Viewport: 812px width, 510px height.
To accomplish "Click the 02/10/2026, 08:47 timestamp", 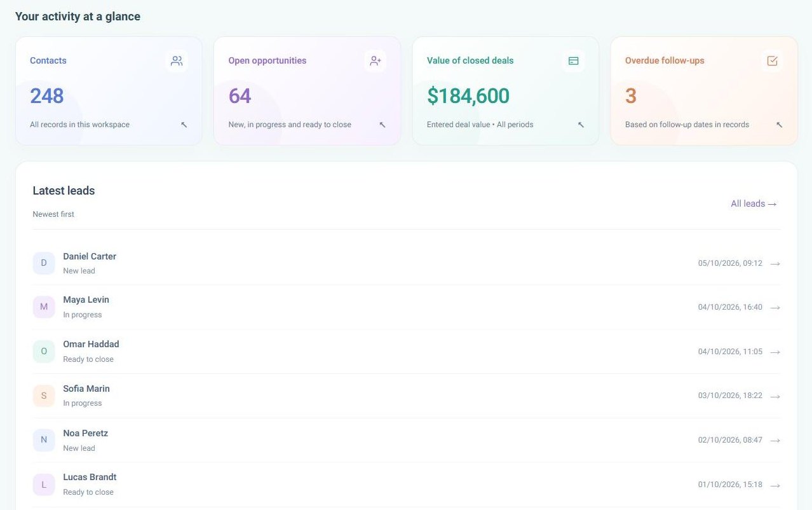I will [730, 440].
